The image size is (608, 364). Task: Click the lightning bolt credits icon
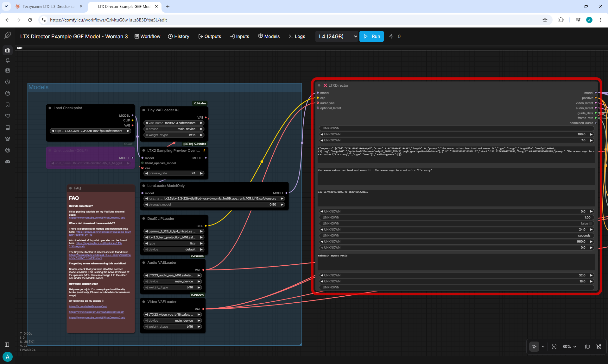click(391, 36)
